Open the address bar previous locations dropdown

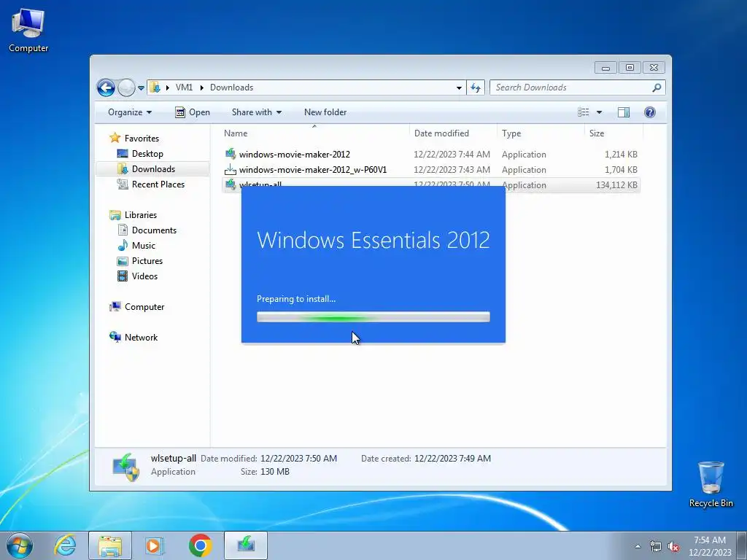[x=459, y=87]
